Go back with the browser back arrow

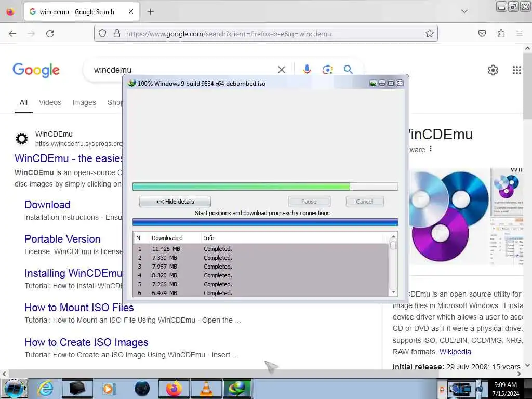12,34
